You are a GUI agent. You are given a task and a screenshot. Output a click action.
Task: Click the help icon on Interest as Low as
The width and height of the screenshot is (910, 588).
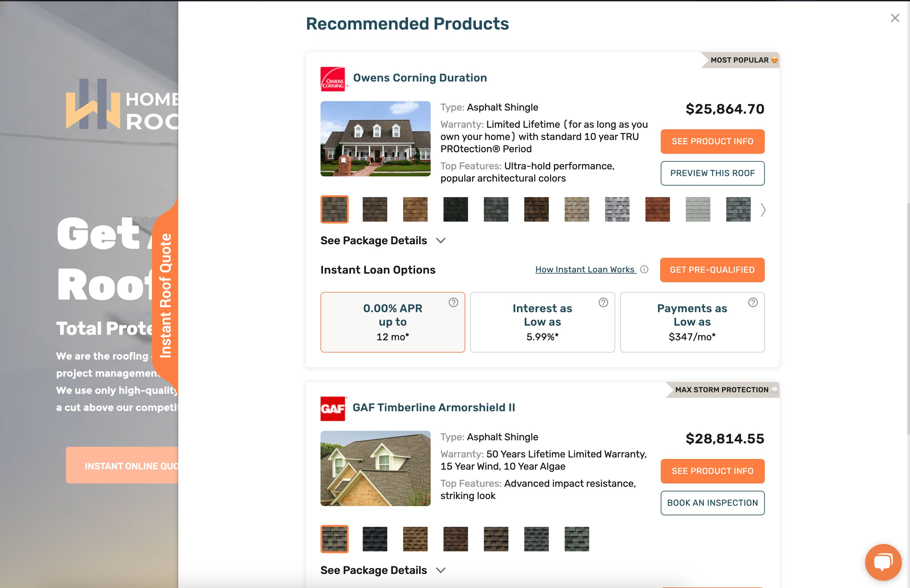click(603, 303)
